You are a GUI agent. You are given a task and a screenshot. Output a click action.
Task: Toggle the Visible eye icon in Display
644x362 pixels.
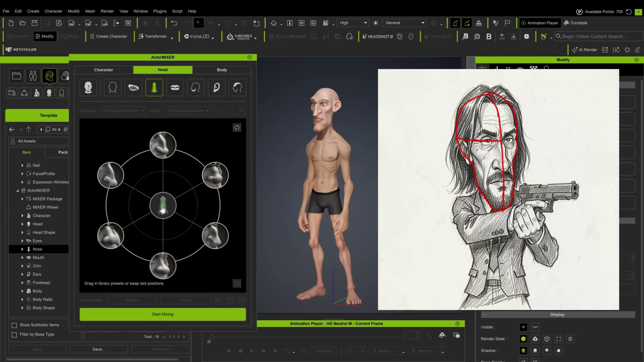tap(523, 327)
